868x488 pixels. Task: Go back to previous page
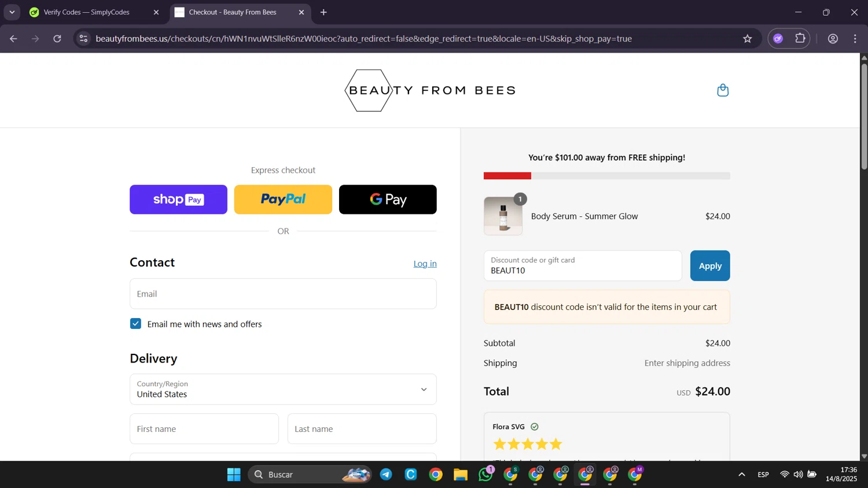(13, 39)
